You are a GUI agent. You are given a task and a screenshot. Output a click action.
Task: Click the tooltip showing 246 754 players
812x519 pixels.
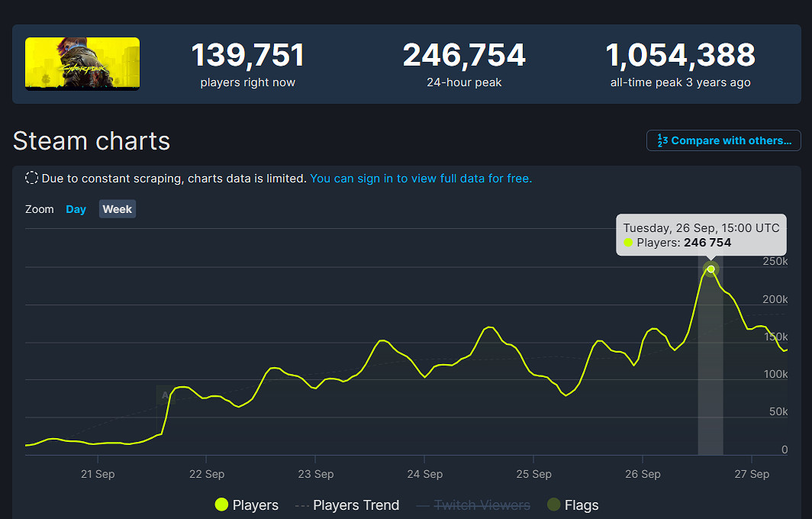click(701, 235)
